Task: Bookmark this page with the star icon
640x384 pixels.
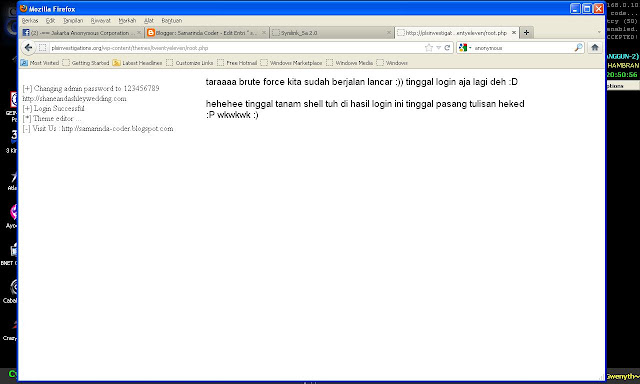Action: coord(429,48)
